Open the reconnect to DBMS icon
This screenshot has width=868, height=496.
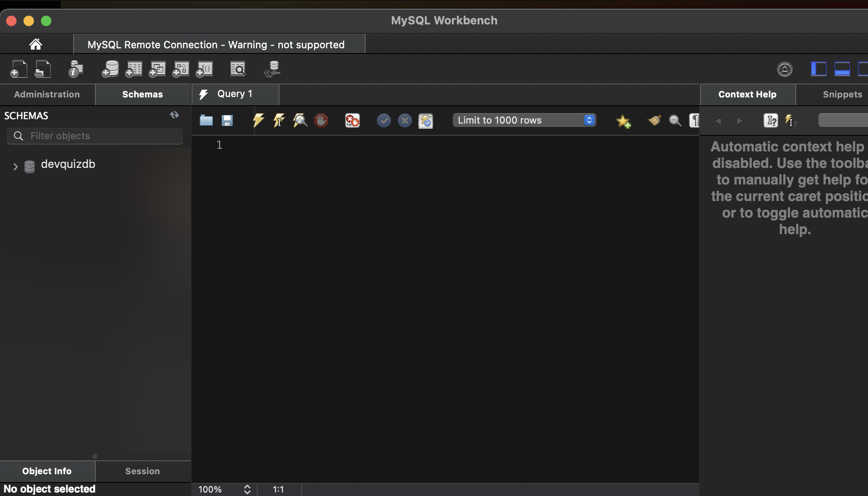(272, 69)
